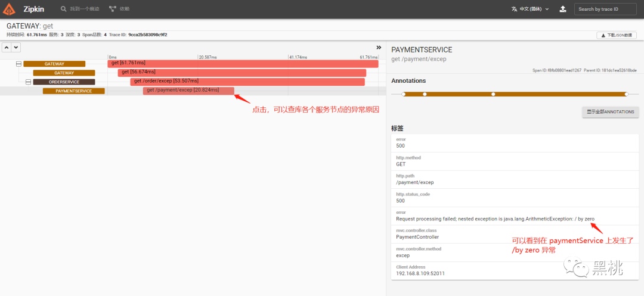Image resolution: width=644 pixels, height=296 pixels.
Task: Select the top GATEWAY service label
Action: point(54,64)
